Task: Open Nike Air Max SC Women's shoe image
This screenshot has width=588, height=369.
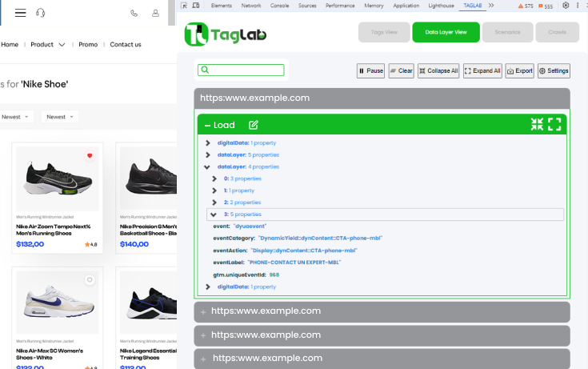Action: (58, 303)
